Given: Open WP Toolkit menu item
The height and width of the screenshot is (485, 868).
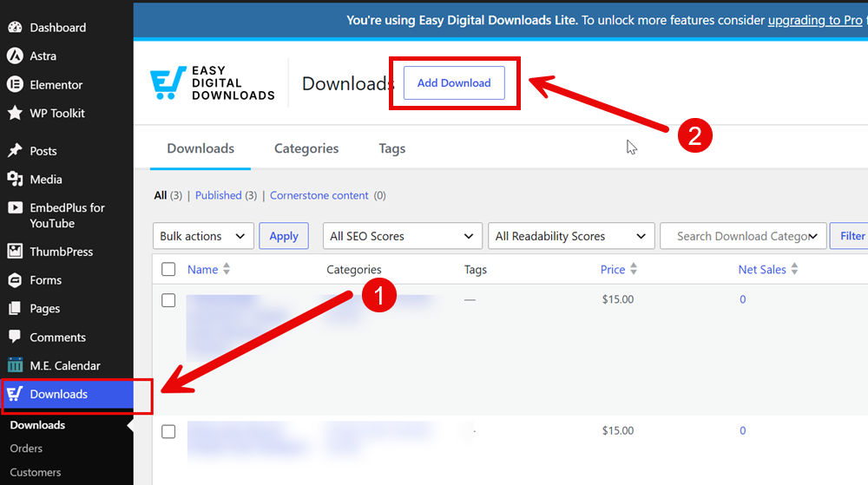Looking at the screenshot, I should [x=57, y=113].
